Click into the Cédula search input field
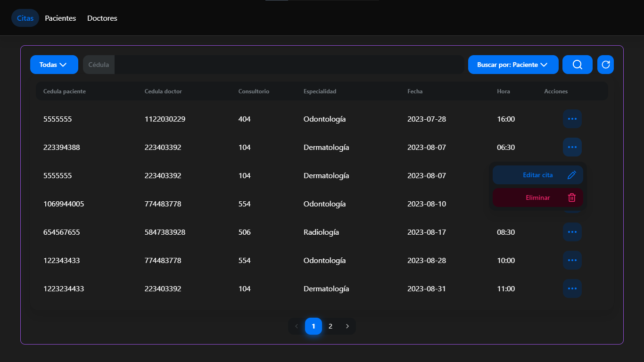This screenshot has width=644, height=362. tap(289, 65)
